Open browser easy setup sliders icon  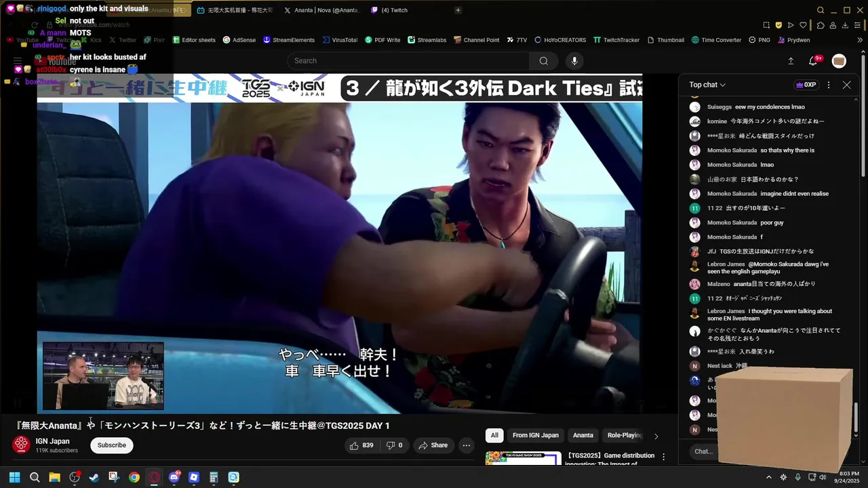[858, 25]
